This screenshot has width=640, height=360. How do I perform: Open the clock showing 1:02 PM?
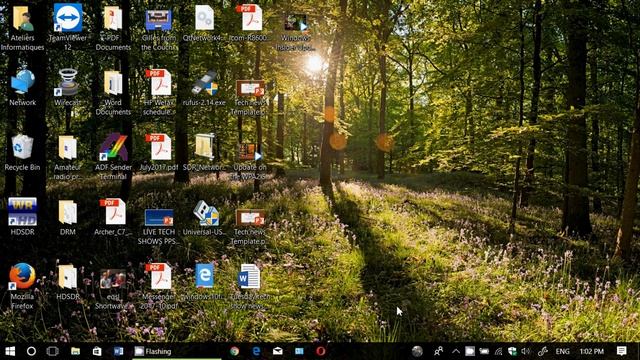[591, 351]
